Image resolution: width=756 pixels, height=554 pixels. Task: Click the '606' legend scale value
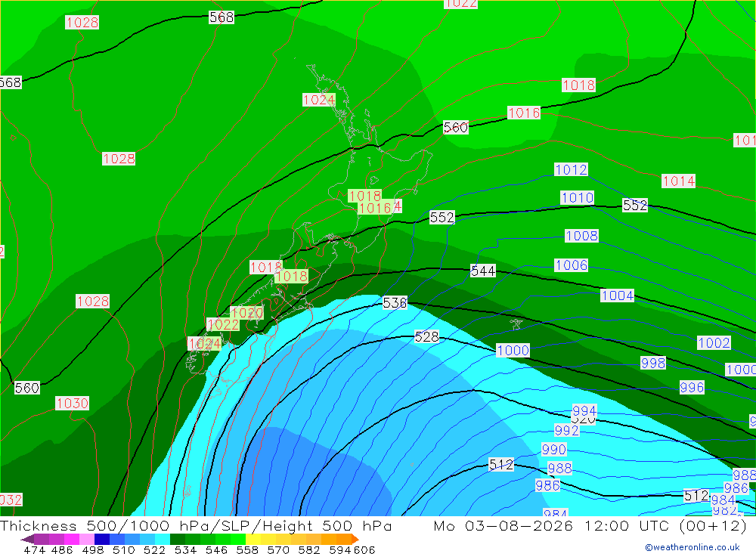(364, 549)
